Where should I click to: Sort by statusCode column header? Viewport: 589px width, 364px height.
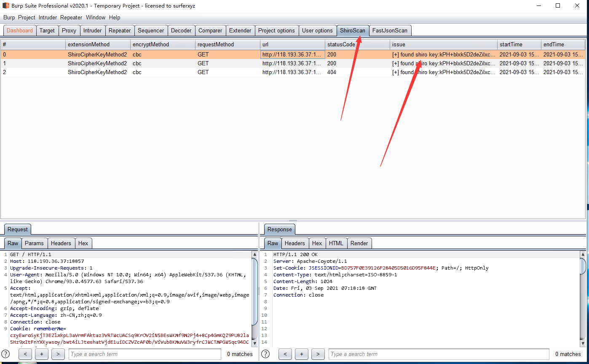[357, 44]
